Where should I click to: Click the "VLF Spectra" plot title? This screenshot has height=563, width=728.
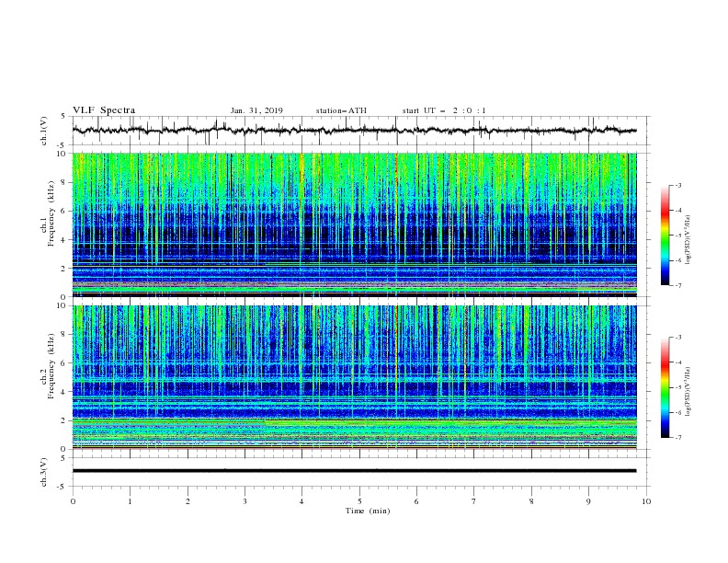[104, 110]
